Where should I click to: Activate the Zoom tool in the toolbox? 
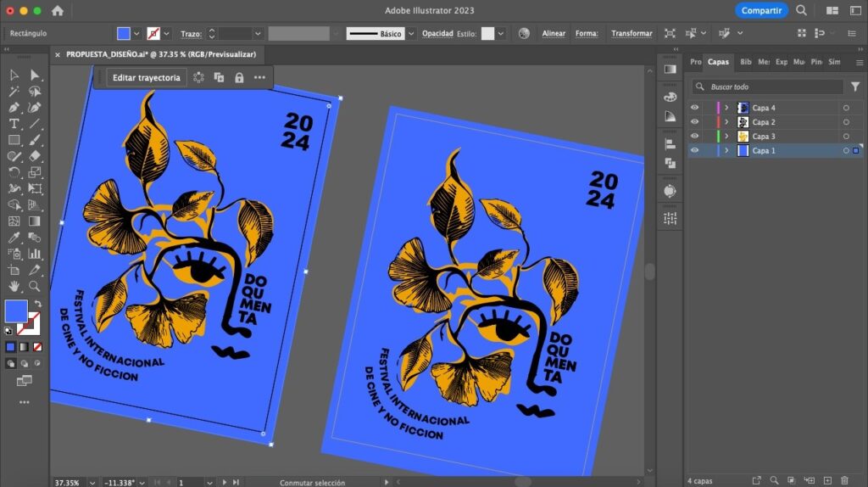coord(35,286)
